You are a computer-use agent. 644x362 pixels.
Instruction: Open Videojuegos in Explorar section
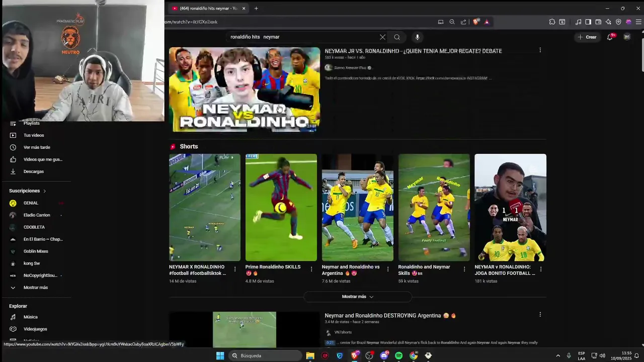click(x=35, y=329)
